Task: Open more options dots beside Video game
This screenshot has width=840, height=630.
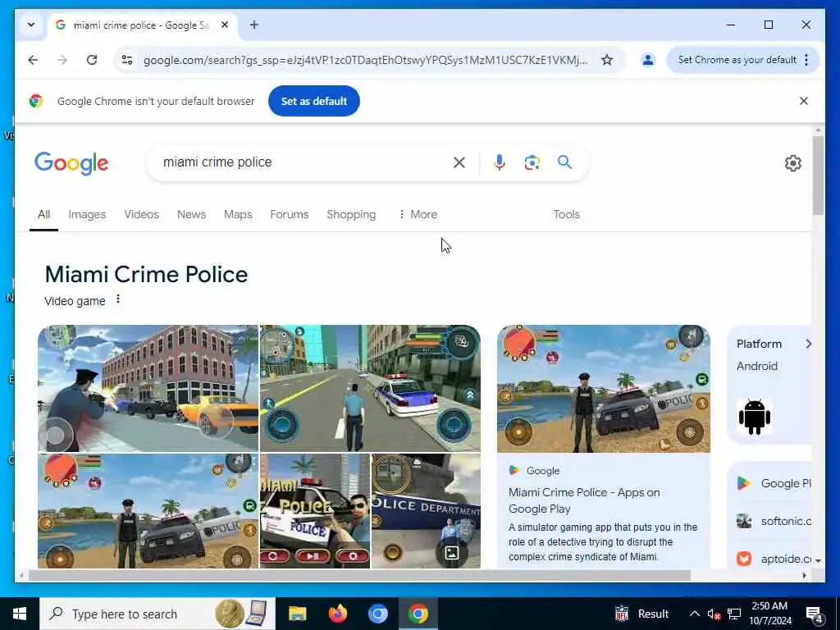Action: pyautogui.click(x=118, y=299)
